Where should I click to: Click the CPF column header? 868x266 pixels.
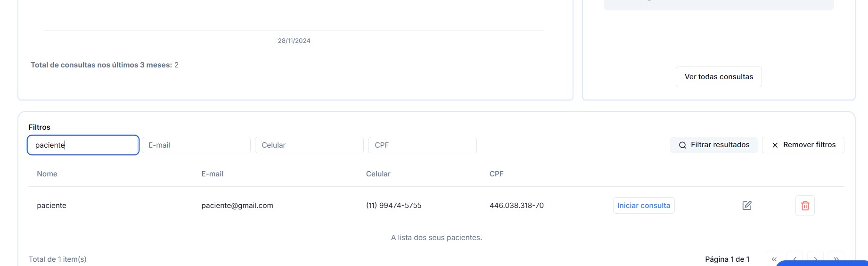click(496, 174)
